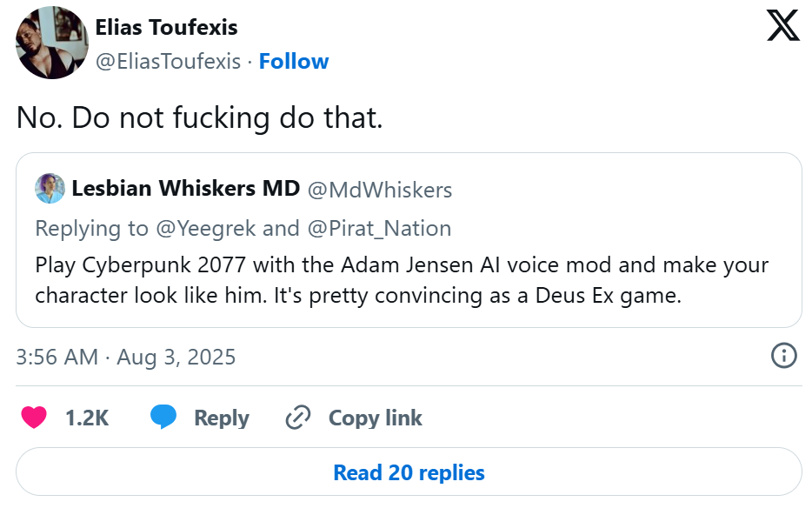The image size is (812, 515).
Task: Follow Elias Toufexis
Action: pyautogui.click(x=294, y=62)
